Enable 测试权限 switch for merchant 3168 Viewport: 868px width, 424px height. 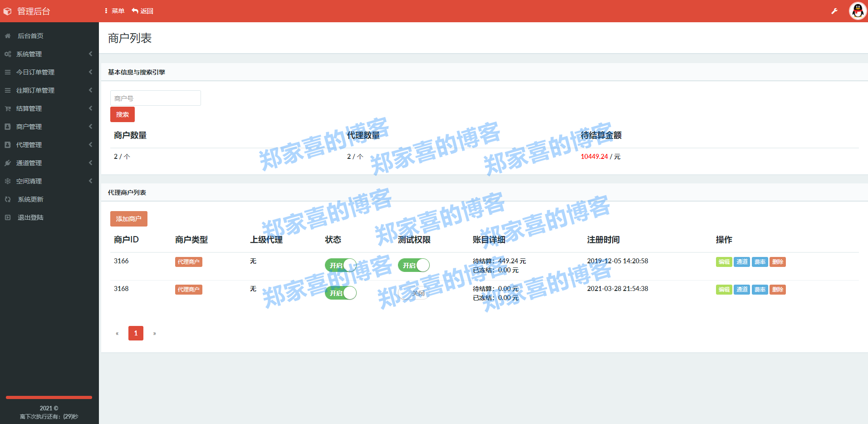point(414,293)
